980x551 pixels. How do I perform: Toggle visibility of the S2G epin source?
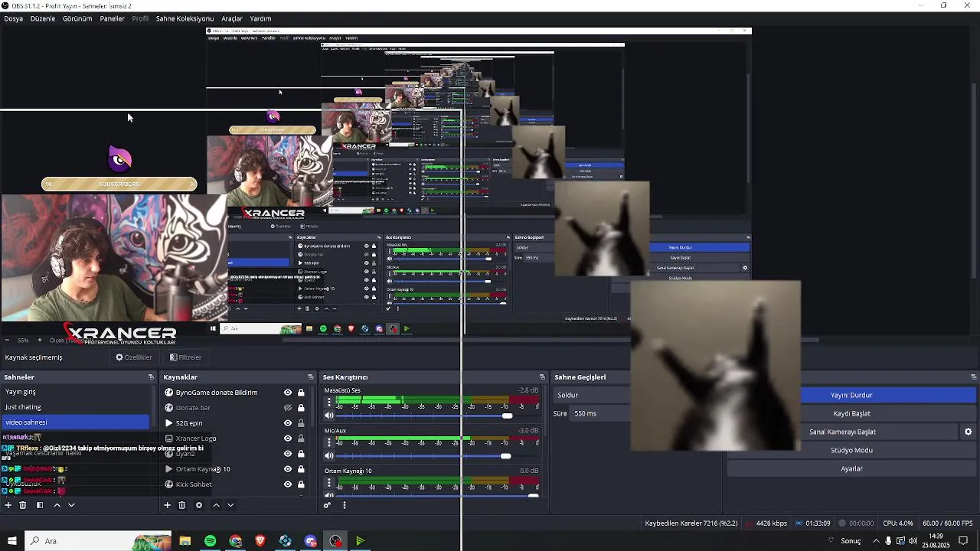288,423
